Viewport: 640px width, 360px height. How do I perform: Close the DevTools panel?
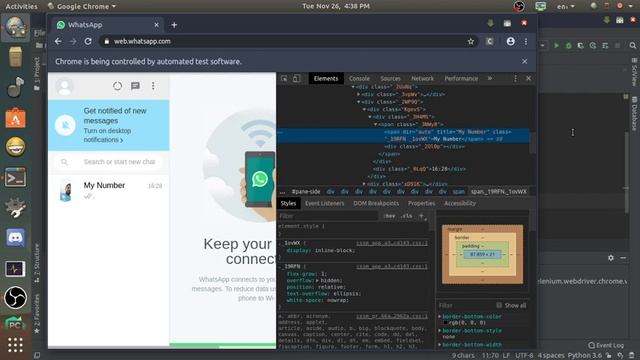529,78
